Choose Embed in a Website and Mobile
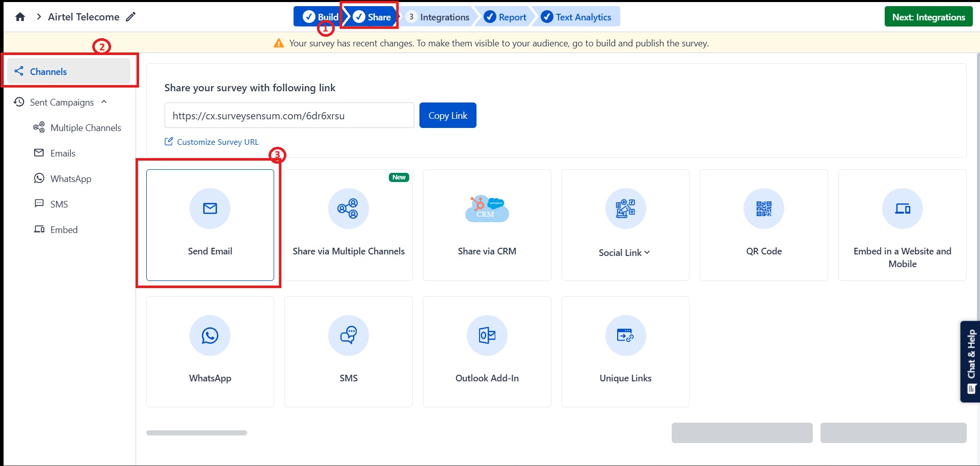Viewport: 980px width, 466px height. coord(902,225)
